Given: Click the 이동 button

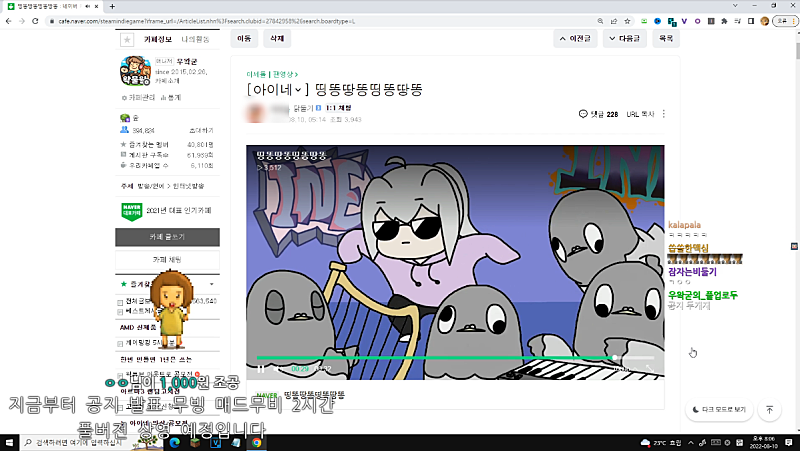Looking at the screenshot, I should (x=244, y=38).
